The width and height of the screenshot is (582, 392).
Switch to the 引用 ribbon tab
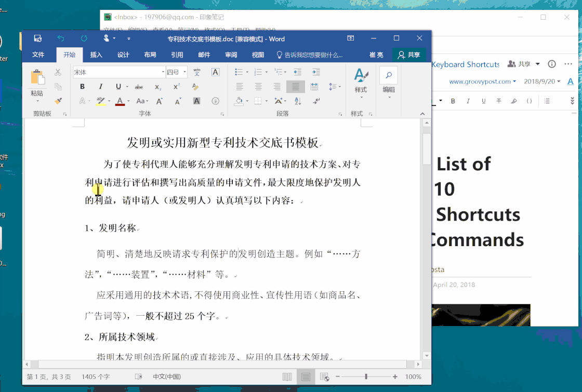point(177,55)
